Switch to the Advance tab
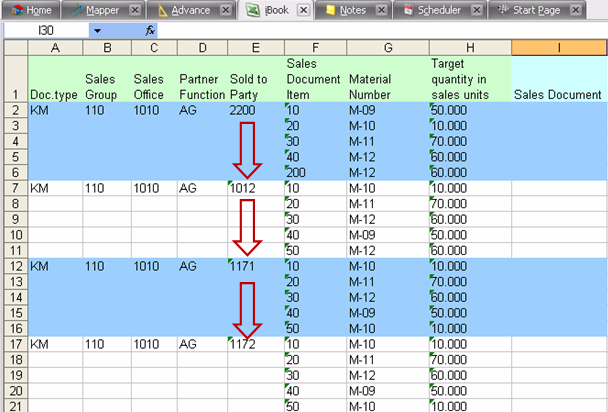The width and height of the screenshot is (608, 412). [190, 10]
